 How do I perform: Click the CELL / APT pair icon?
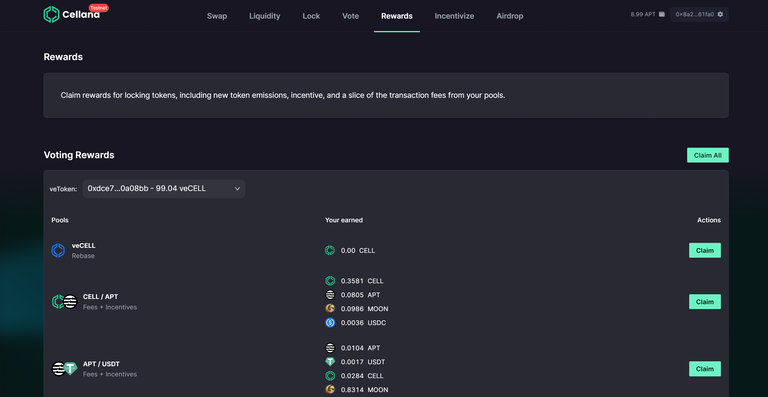(x=65, y=302)
